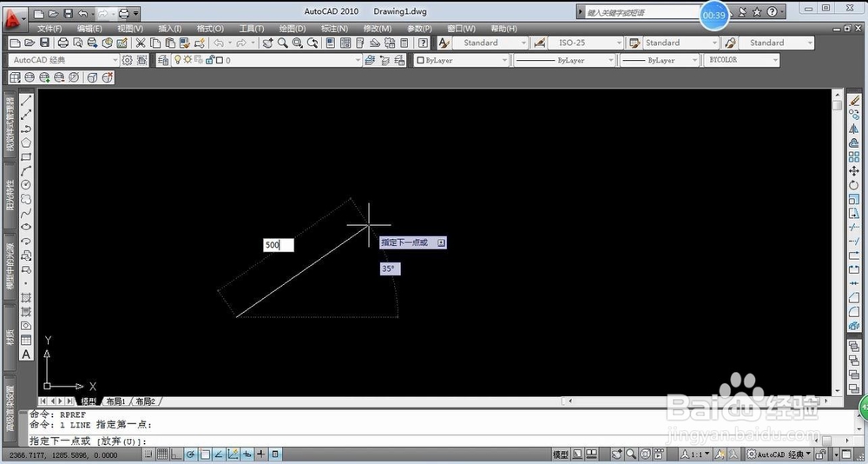Click the Rotate modify tool
Viewport: 868px width, 464px height.
(x=853, y=185)
